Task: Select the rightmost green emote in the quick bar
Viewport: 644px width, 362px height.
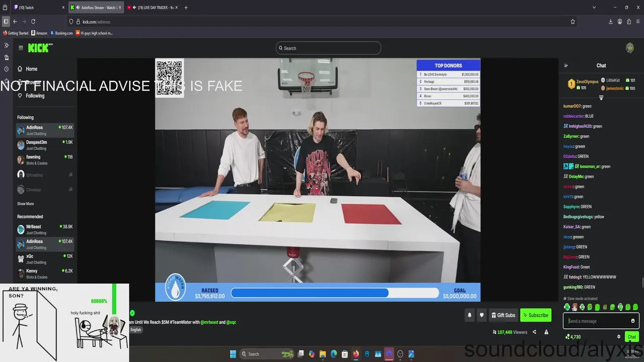Action: [x=635, y=307]
